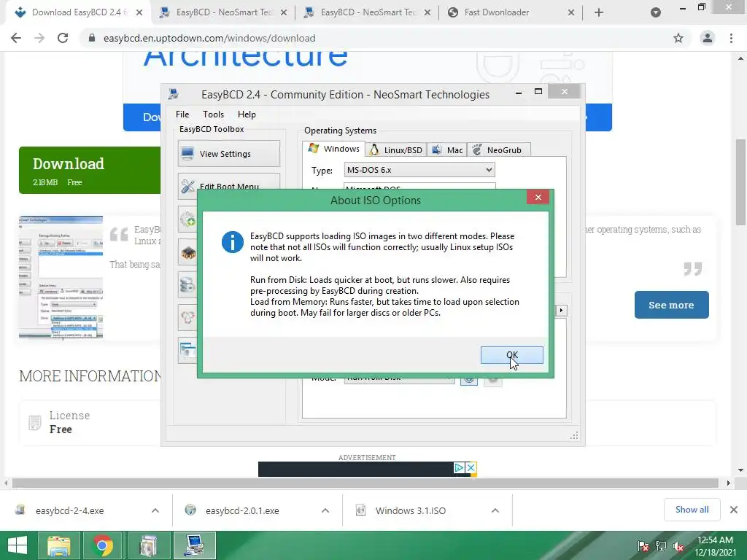The image size is (747, 560).
Task: Switch to the NeoGrub tab
Action: 498,150
